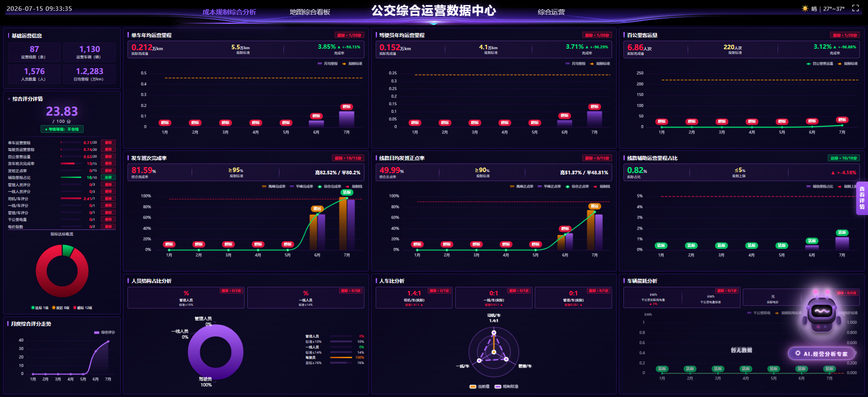Click 7月 达标 marker in 线路辅助运营里程占比
The height and width of the screenshot is (397, 868).
point(842,233)
